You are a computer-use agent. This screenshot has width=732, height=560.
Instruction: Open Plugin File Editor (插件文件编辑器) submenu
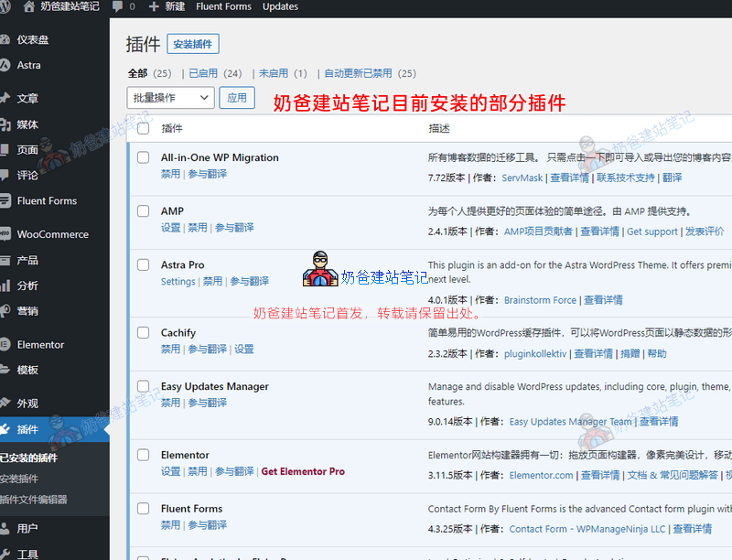click(x=34, y=500)
